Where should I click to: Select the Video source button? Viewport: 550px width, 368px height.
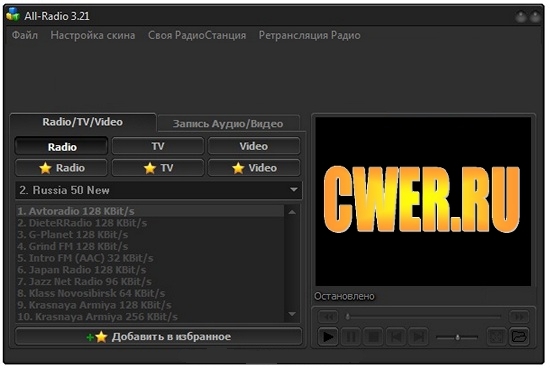(254, 146)
